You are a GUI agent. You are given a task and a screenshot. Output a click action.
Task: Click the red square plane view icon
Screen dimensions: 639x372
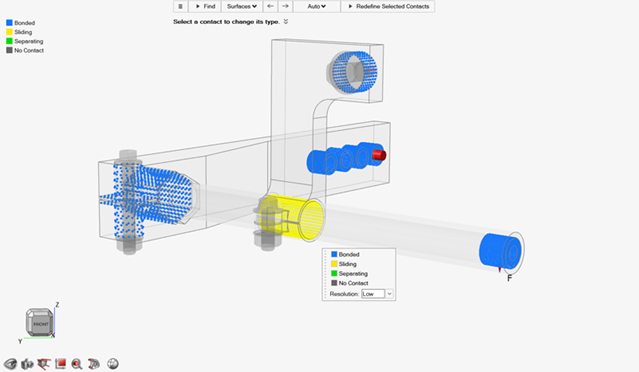pos(60,363)
